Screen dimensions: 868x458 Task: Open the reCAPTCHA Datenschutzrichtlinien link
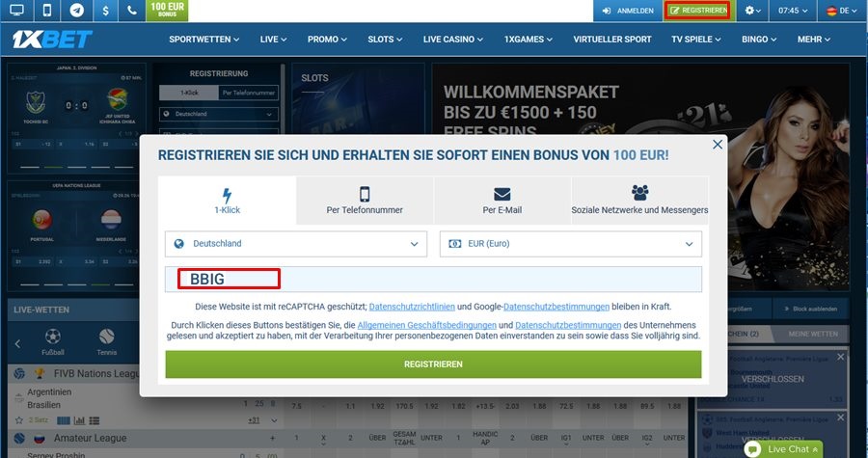click(412, 307)
